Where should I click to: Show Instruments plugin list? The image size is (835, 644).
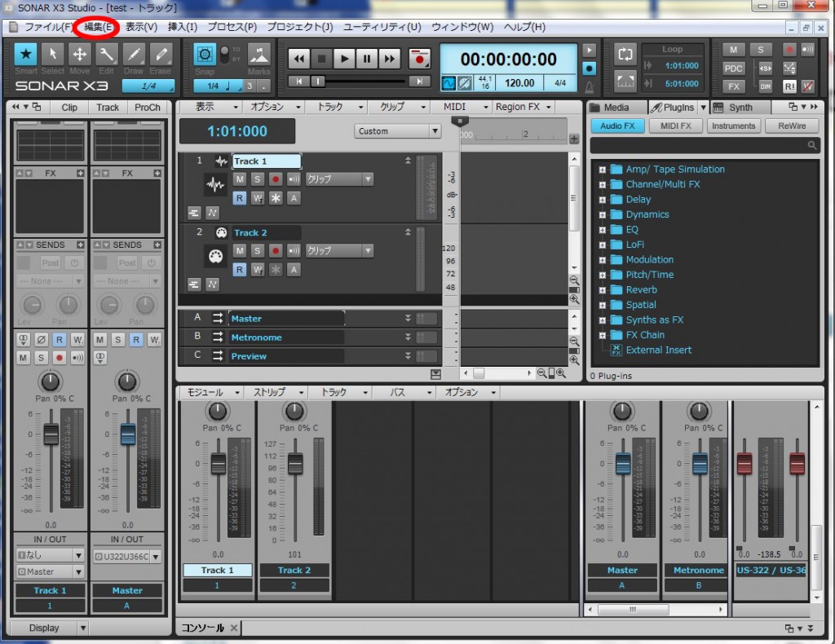point(733,126)
